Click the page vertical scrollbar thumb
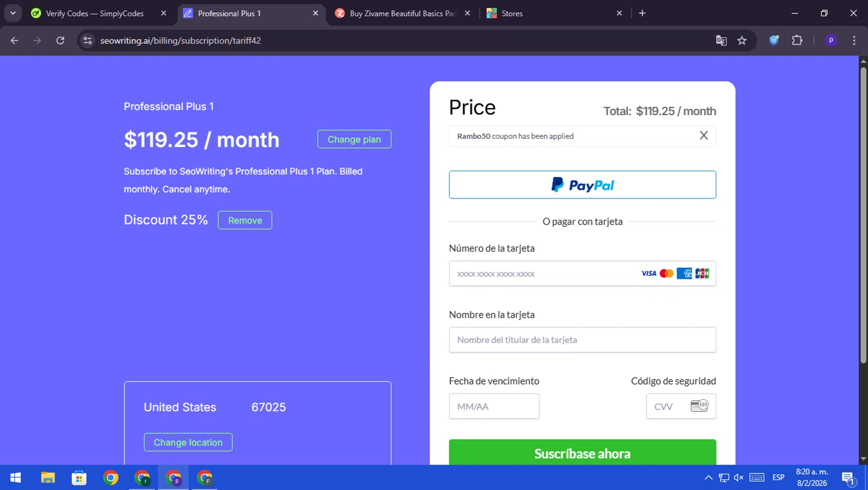Viewport: 868px width, 490px height. (x=863, y=215)
